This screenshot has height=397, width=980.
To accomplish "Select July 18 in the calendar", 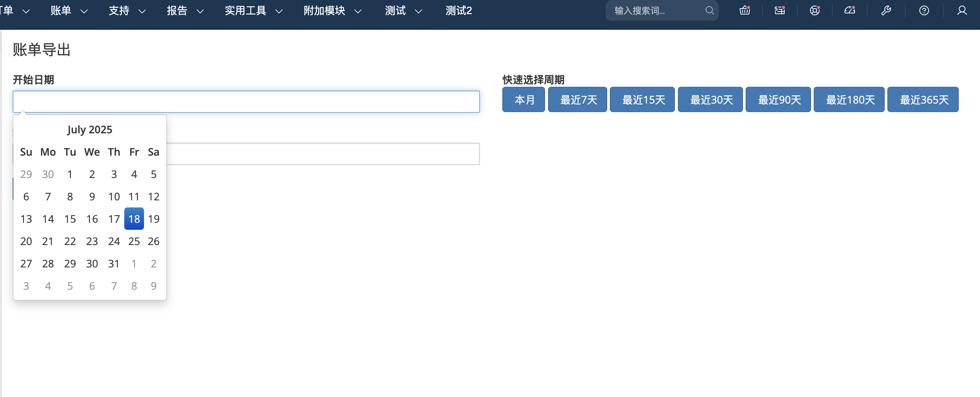I will [134, 219].
